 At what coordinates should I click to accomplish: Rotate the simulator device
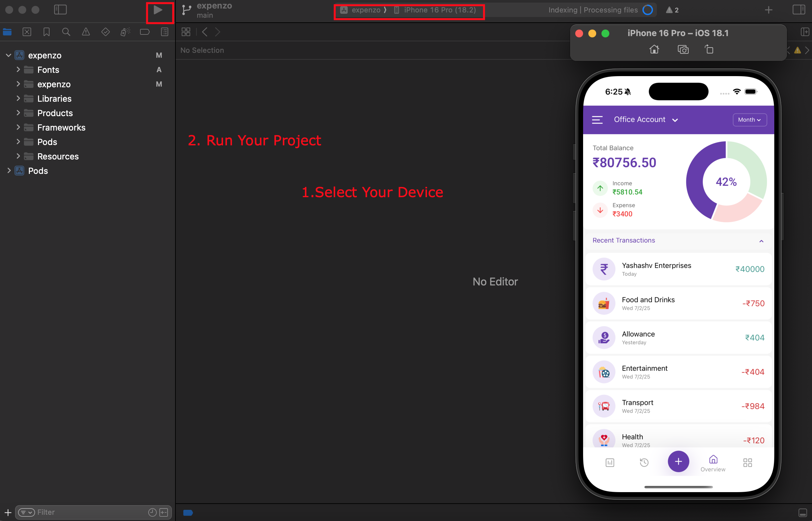pyautogui.click(x=709, y=50)
